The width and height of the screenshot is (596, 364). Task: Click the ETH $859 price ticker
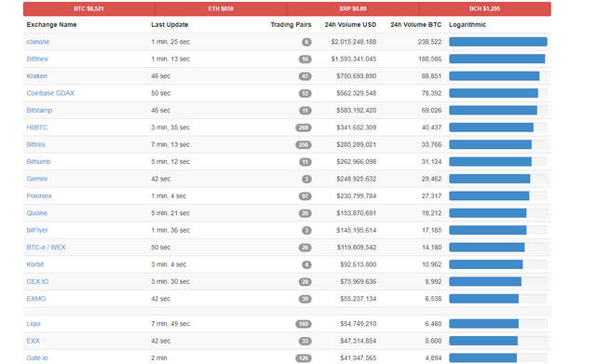coord(221,8)
